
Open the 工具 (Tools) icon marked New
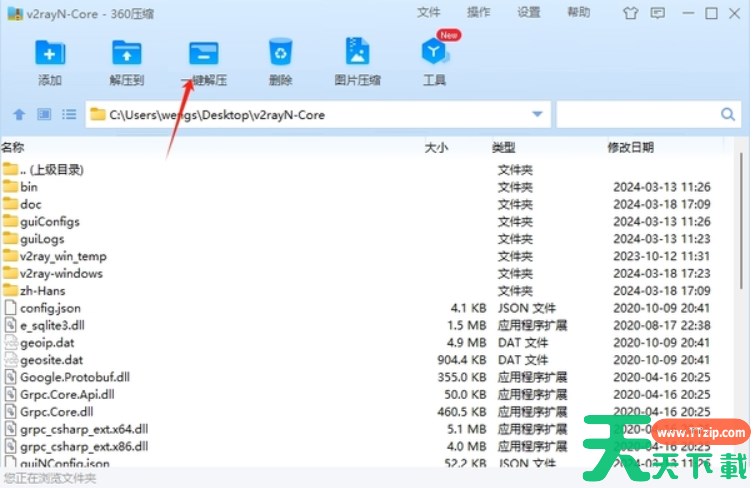click(434, 54)
